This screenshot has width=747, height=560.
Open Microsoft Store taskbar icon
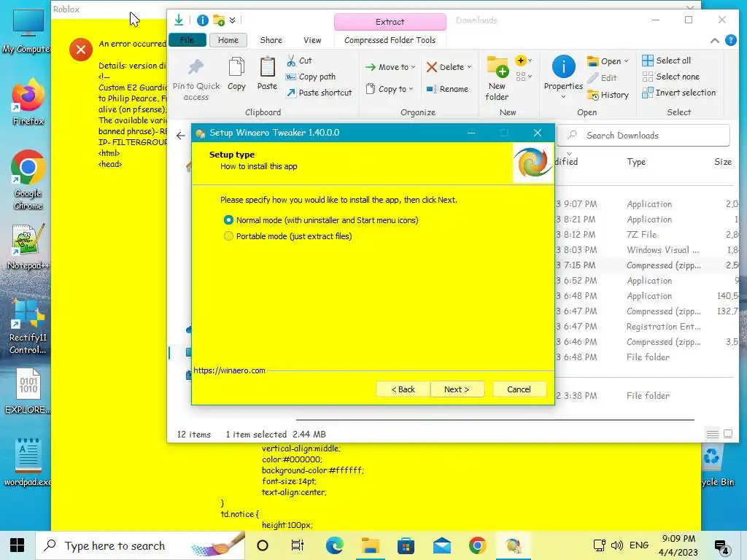(x=406, y=545)
